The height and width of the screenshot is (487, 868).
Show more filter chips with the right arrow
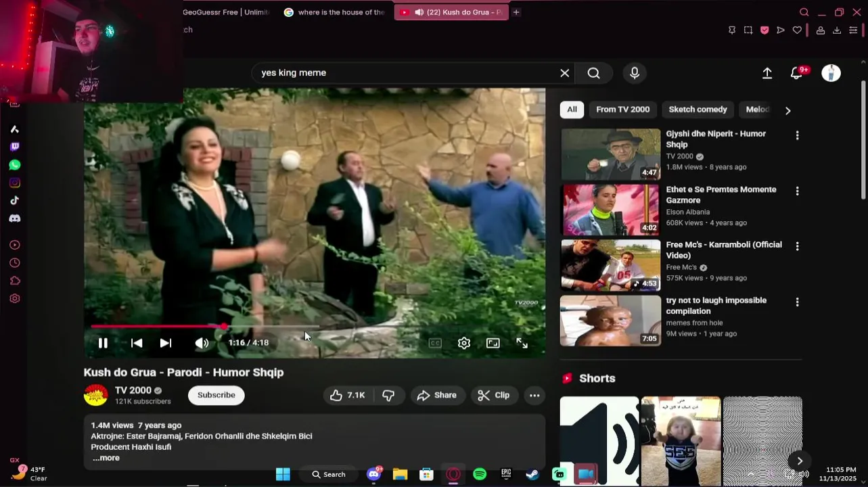787,110
